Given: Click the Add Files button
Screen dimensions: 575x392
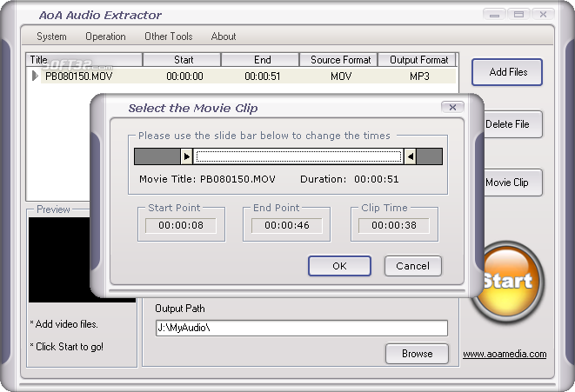Looking at the screenshot, I should [x=507, y=72].
